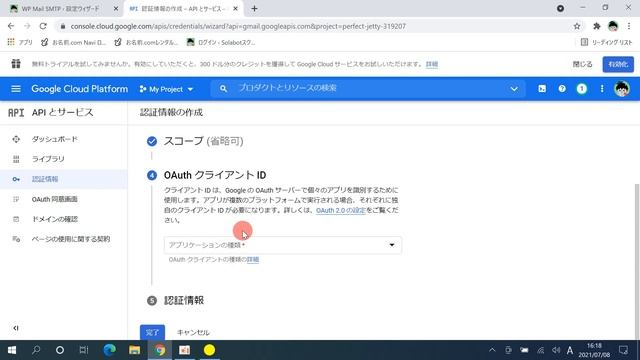
Task: Click the key icon beside 認証情報
Action: 16,179
